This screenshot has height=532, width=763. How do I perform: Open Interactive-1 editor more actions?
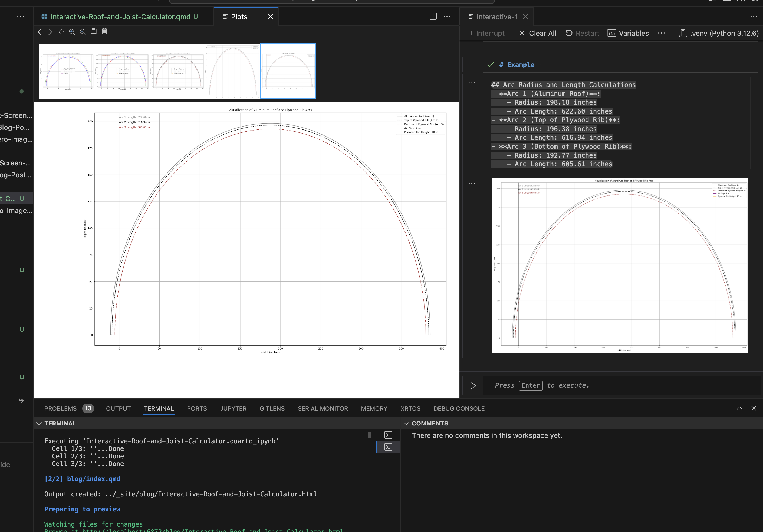(754, 16)
